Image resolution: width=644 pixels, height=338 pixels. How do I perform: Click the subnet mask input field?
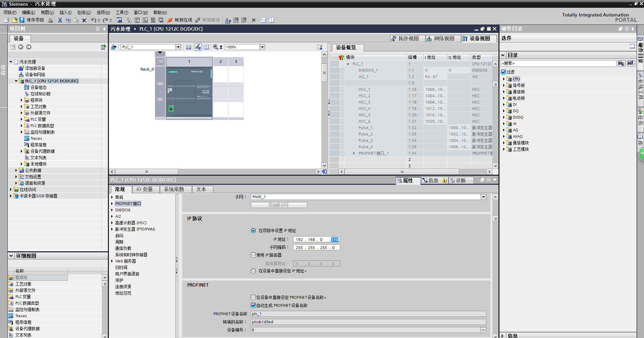(x=316, y=248)
